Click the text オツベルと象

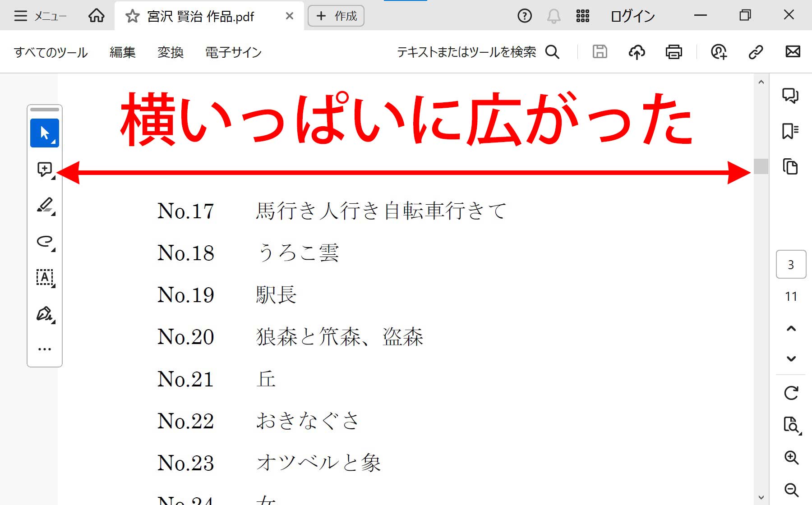coord(318,463)
